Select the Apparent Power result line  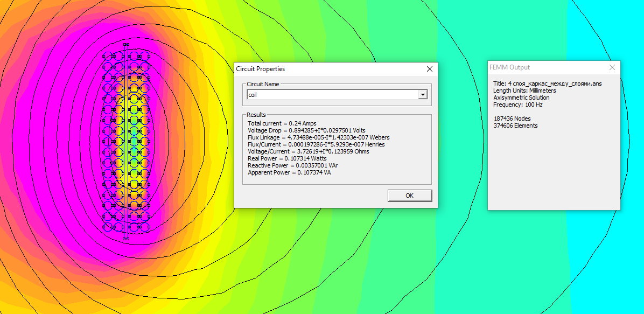[289, 172]
